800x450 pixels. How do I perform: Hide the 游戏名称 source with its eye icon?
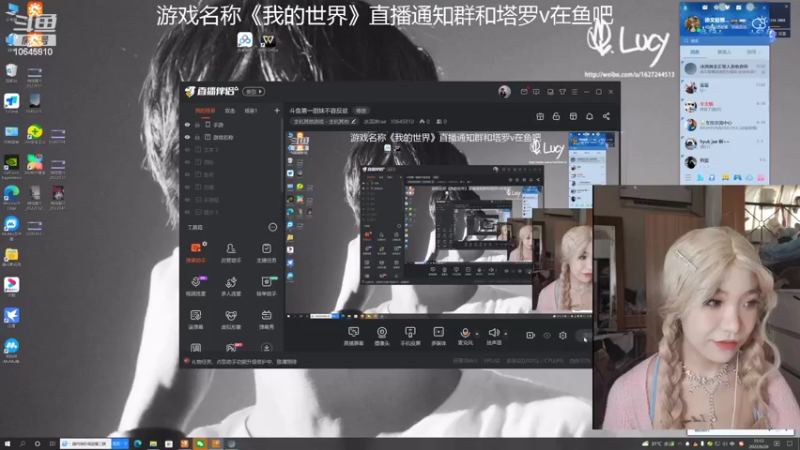(x=187, y=137)
